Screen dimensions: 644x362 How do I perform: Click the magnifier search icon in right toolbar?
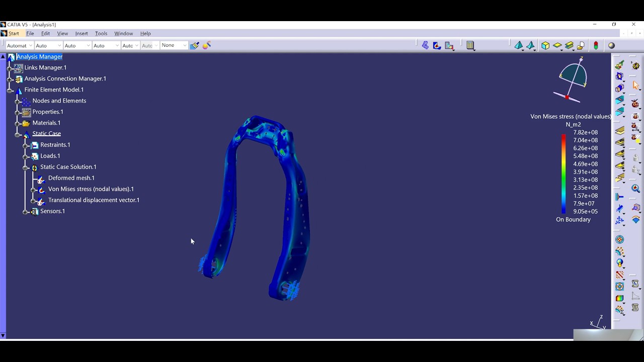pos(635,189)
